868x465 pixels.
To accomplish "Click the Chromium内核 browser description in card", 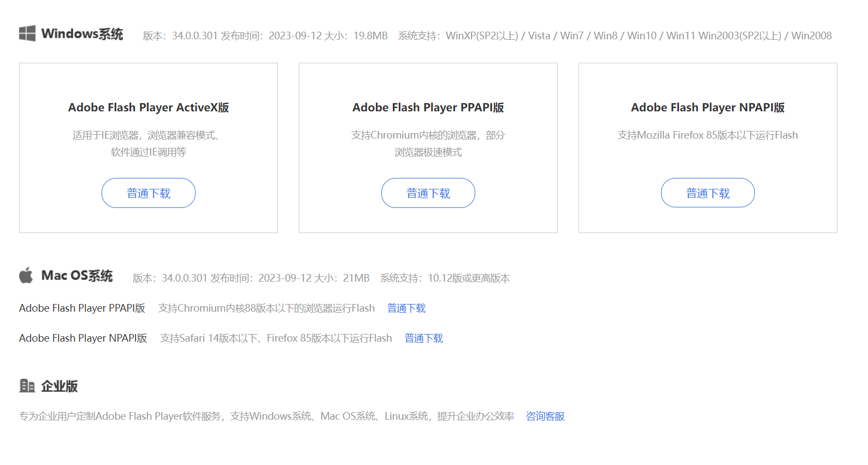I will click(x=428, y=144).
